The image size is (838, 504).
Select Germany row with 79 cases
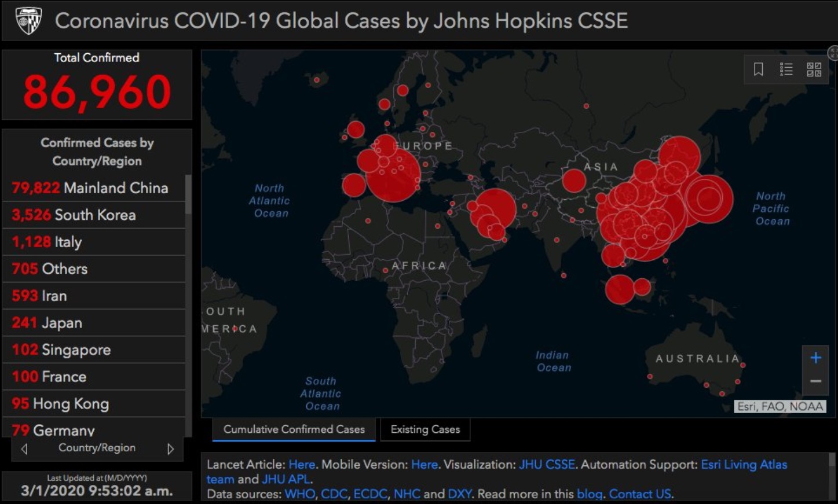(94, 428)
